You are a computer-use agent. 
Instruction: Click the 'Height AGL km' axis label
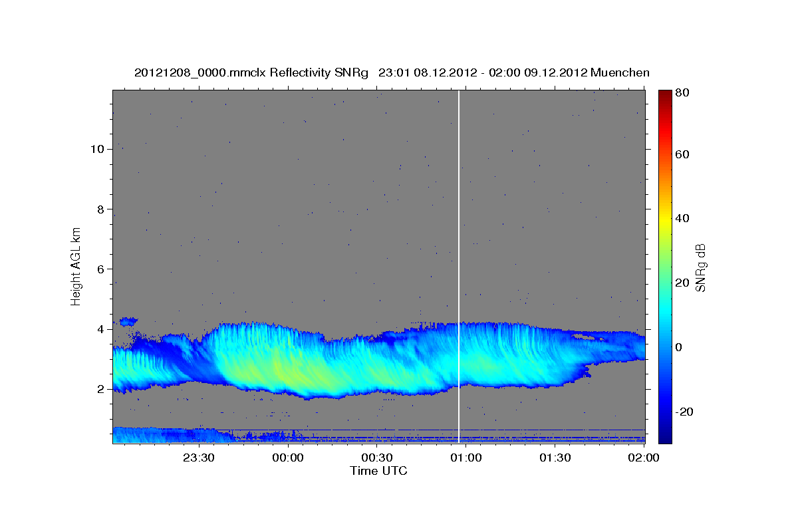click(x=76, y=265)
